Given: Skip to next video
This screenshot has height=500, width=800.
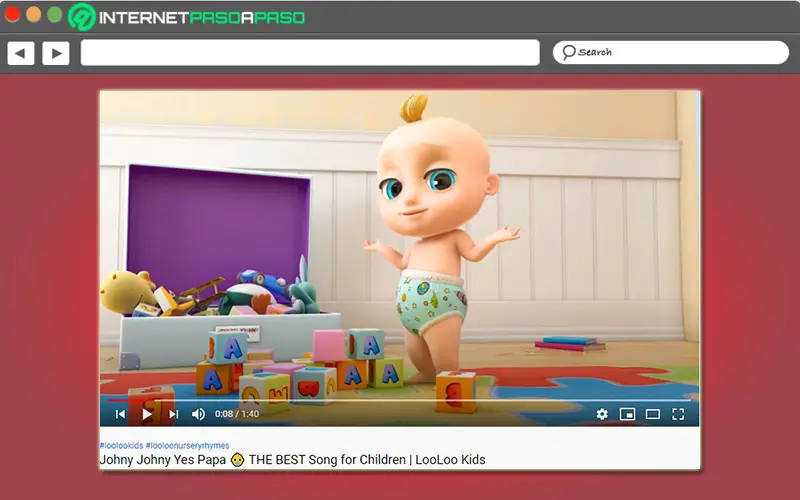Looking at the screenshot, I should 173,414.
